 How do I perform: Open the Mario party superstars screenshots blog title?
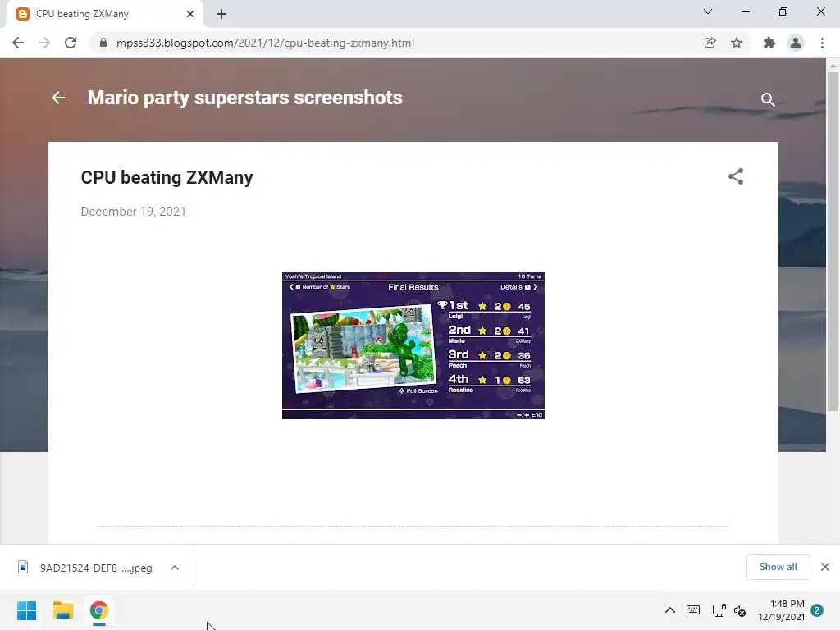click(x=244, y=98)
